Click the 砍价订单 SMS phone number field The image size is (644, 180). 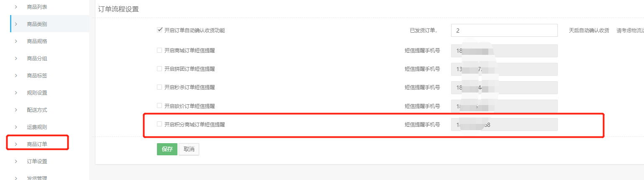pyautogui.click(x=504, y=106)
